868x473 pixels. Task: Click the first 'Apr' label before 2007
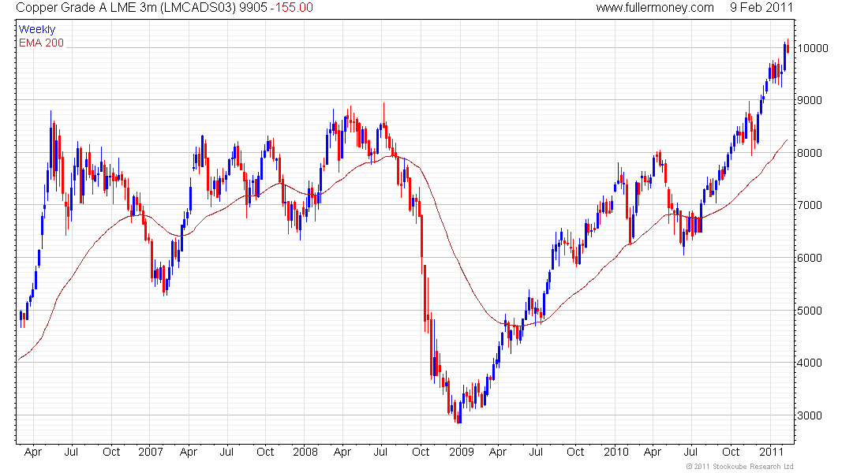tap(33, 453)
